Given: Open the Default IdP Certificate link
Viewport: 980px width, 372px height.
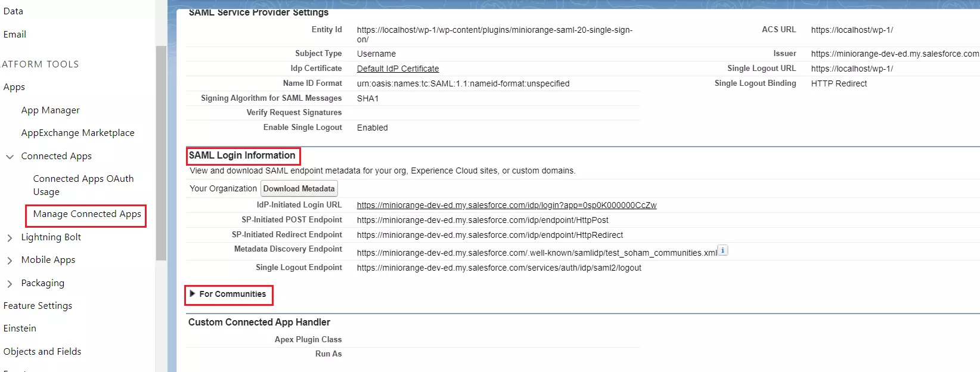Looking at the screenshot, I should pos(398,69).
